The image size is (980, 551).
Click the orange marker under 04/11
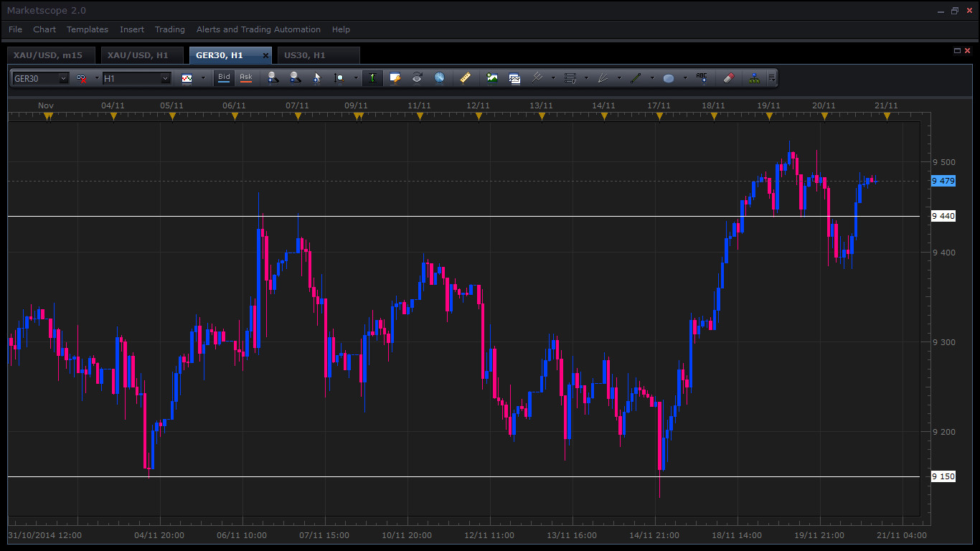pyautogui.click(x=113, y=116)
